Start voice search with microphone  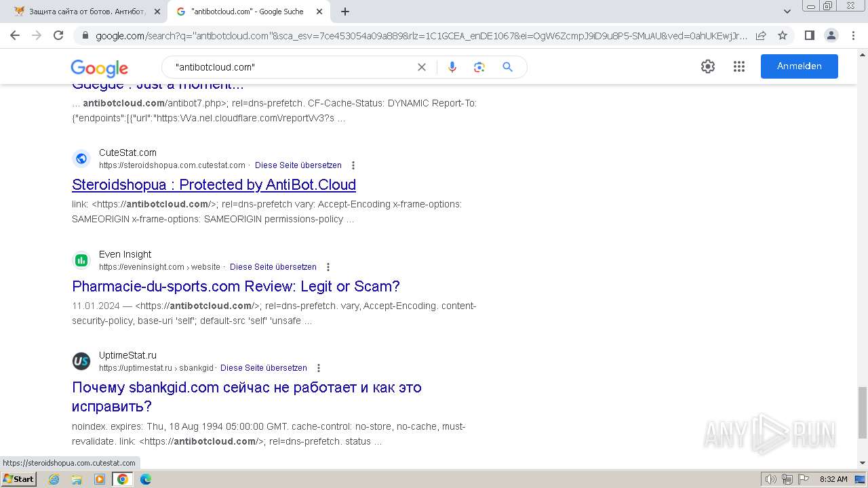click(x=452, y=67)
